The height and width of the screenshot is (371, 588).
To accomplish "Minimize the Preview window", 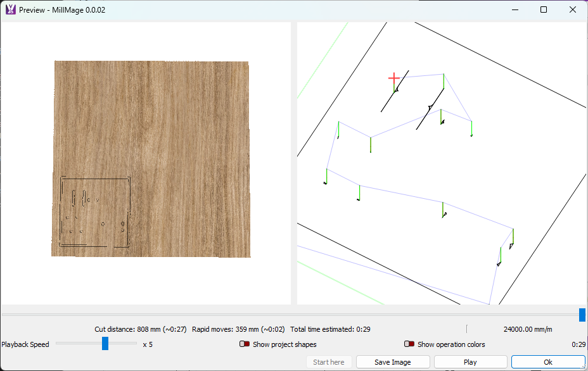I will [x=514, y=9].
